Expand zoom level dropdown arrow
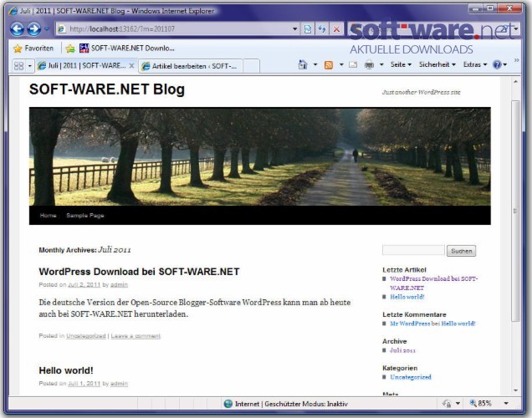Viewport: 532px width, 418px height. (x=506, y=404)
